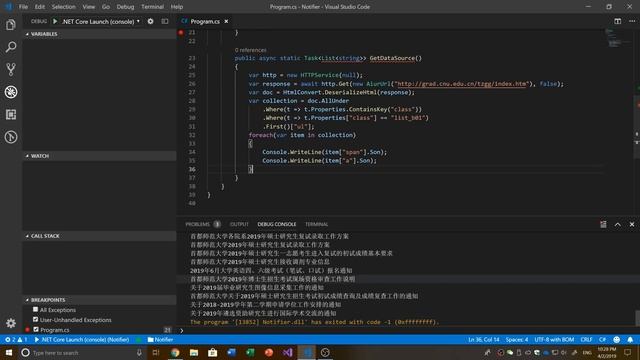The width and height of the screenshot is (640, 360).
Task: Switch to the PROBLEMS panel tab
Action: click(x=202, y=224)
